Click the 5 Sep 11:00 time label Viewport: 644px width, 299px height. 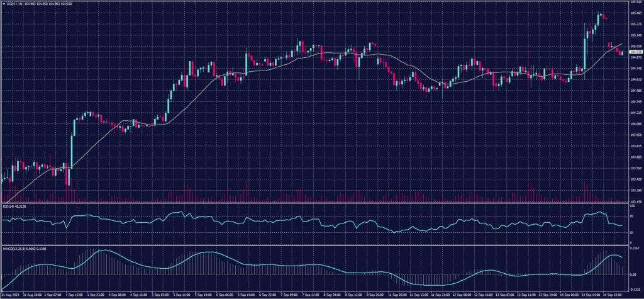[182, 294]
